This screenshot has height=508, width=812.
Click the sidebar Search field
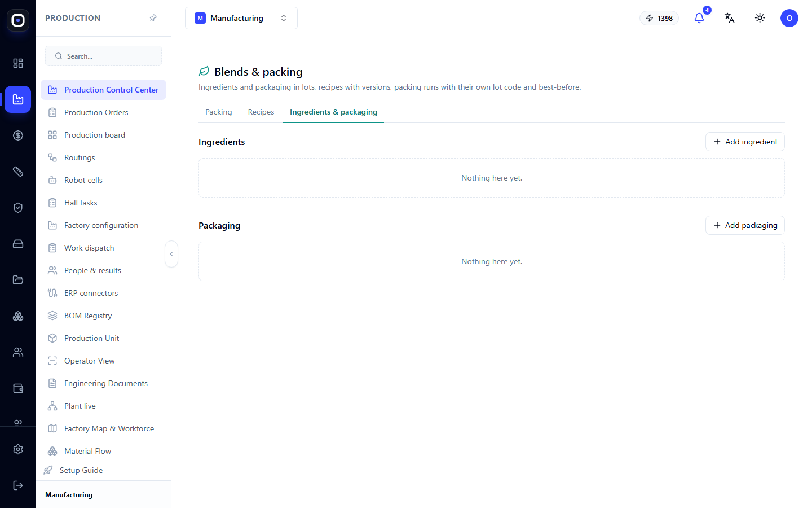pos(103,56)
